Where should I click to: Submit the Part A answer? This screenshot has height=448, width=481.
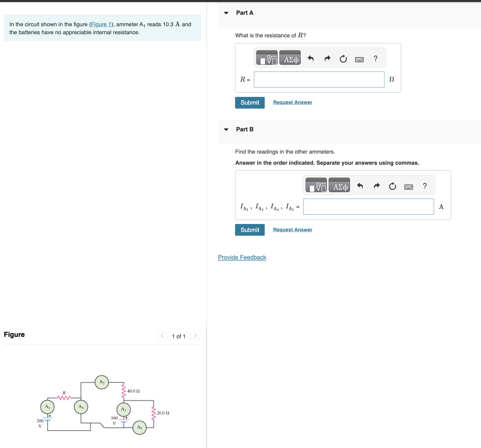250,103
